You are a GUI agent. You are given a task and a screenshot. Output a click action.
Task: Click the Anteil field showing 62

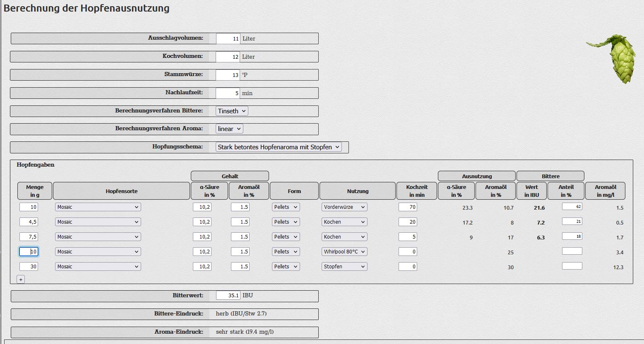(x=572, y=206)
